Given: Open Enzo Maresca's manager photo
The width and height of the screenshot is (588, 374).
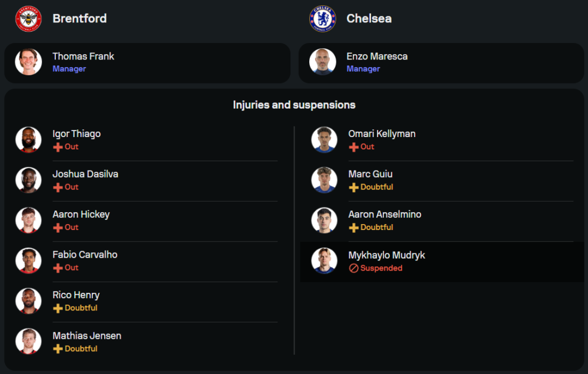Looking at the screenshot, I should (323, 62).
